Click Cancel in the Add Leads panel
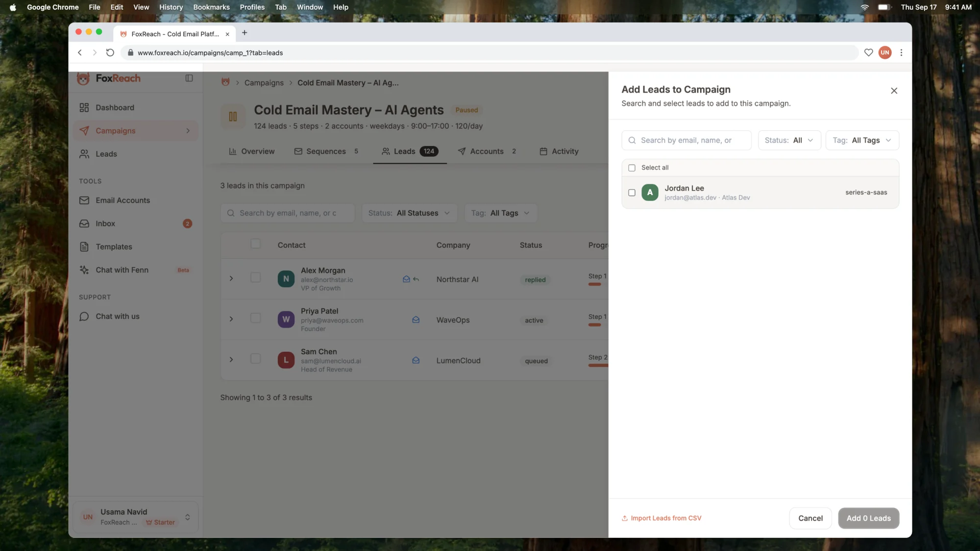The height and width of the screenshot is (551, 980). tap(810, 518)
